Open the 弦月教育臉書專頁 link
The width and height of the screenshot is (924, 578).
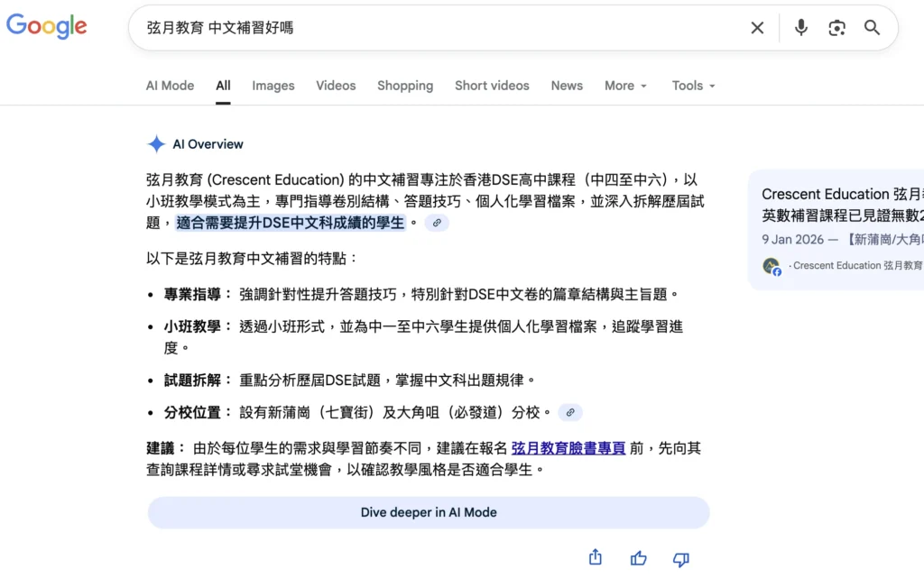pyautogui.click(x=568, y=448)
